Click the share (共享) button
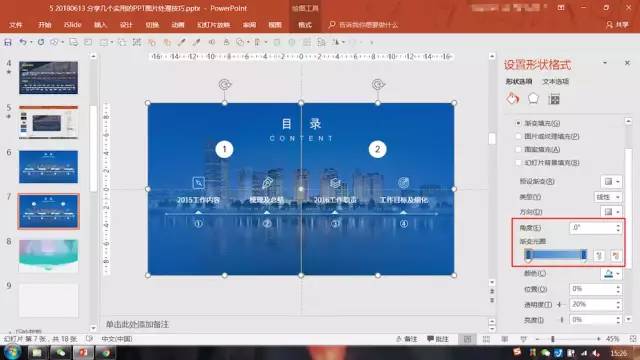The height and width of the screenshot is (360, 640). (618, 25)
